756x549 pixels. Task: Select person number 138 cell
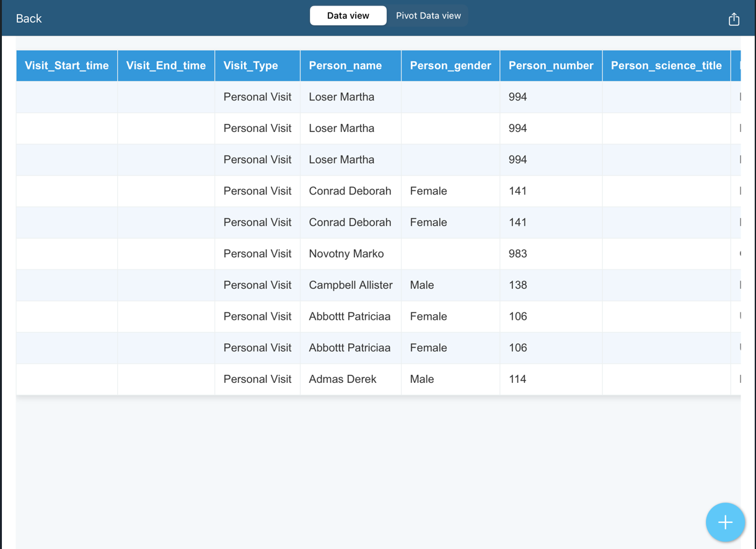[518, 285]
